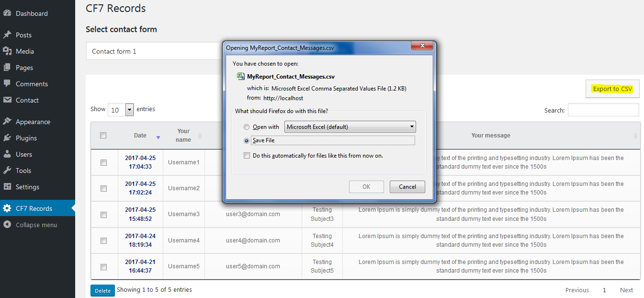Click the Username4 name cell
The image size is (644, 298).
(x=184, y=241)
